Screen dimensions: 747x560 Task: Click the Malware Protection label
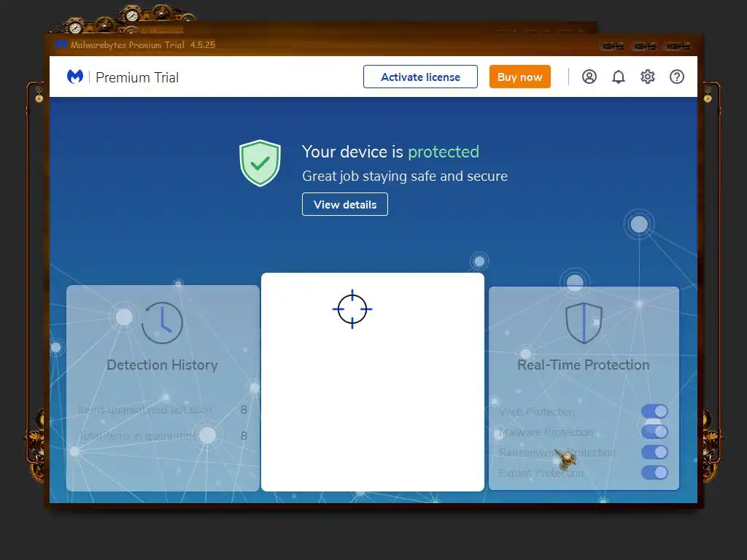(x=546, y=432)
